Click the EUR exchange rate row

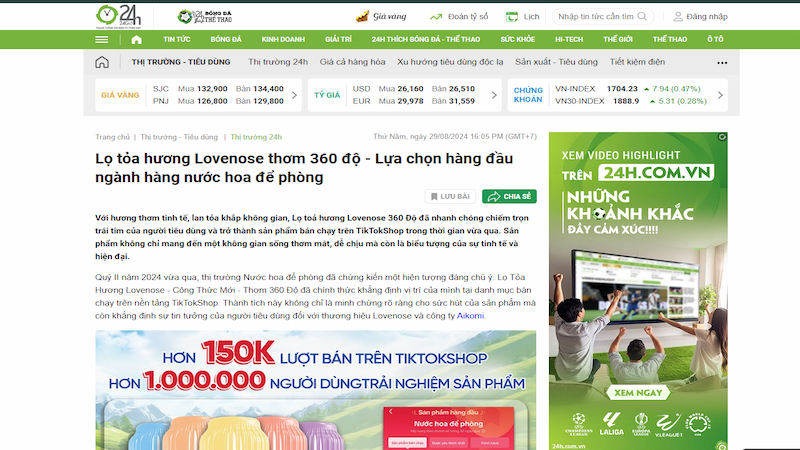(414, 101)
